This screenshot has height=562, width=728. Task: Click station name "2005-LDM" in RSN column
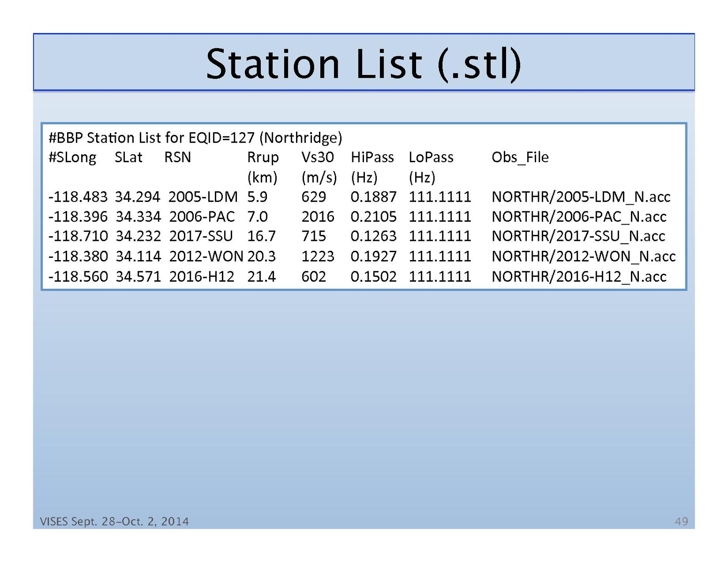pyautogui.click(x=203, y=197)
